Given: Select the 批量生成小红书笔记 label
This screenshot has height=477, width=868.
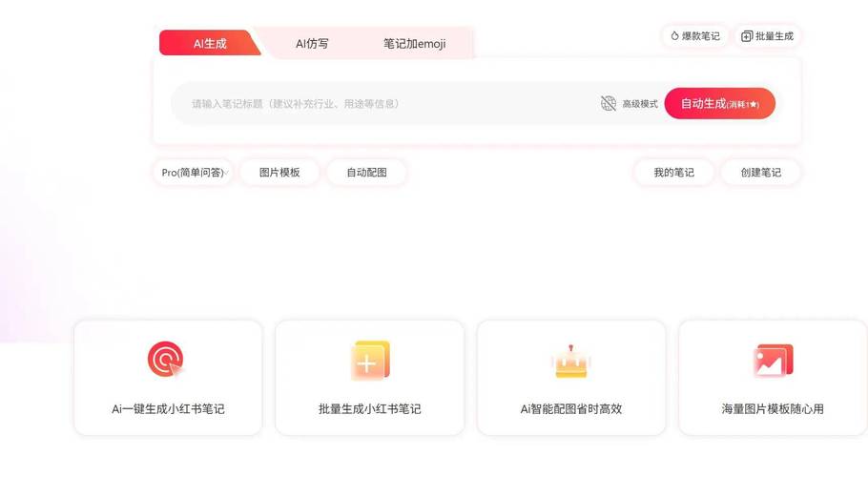Looking at the screenshot, I should tap(370, 409).
